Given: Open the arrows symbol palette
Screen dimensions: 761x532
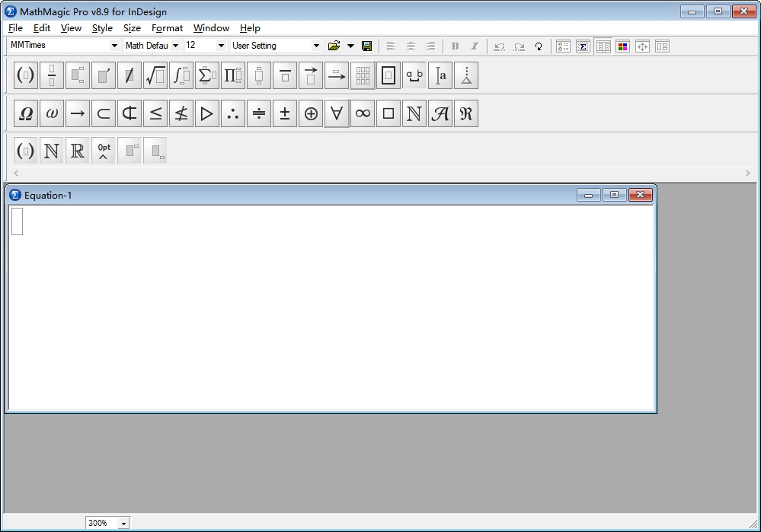Looking at the screenshot, I should point(78,113).
